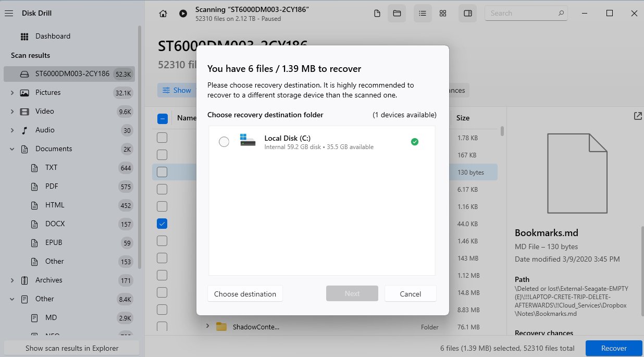644x357 pixels.
Task: Expand the ShadowConte... folder row
Action: (207, 326)
